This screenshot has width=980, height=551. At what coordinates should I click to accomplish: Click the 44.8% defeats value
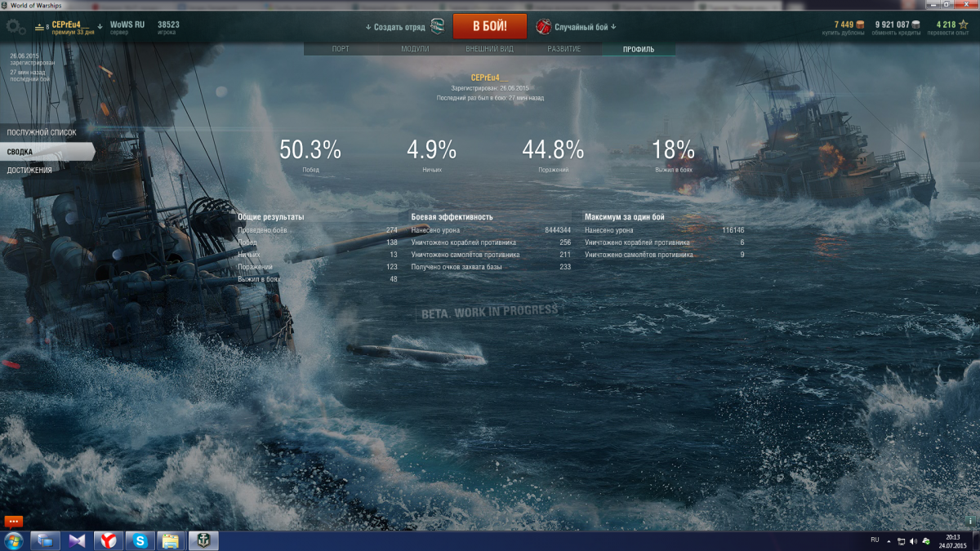coord(553,149)
